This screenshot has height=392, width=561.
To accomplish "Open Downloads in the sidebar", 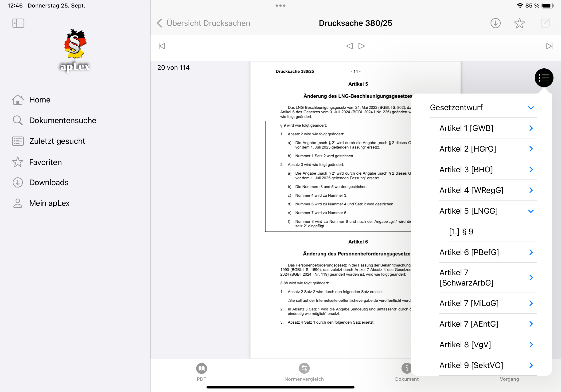I will tap(49, 183).
